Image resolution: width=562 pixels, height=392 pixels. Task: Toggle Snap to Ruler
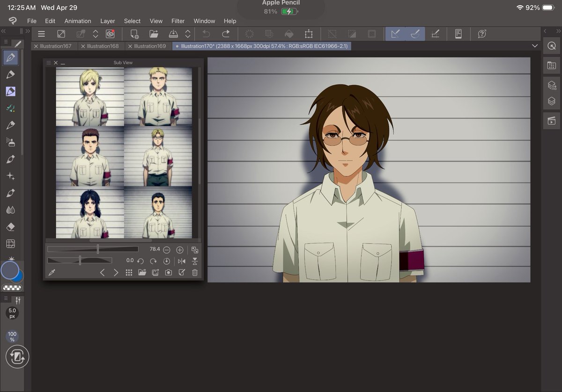click(x=395, y=34)
